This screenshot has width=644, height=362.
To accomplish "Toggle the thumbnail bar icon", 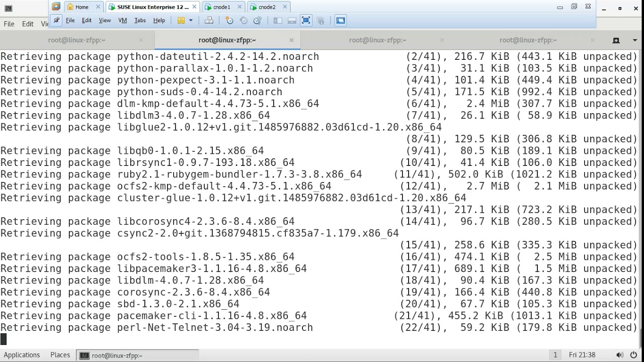I will (x=292, y=20).
